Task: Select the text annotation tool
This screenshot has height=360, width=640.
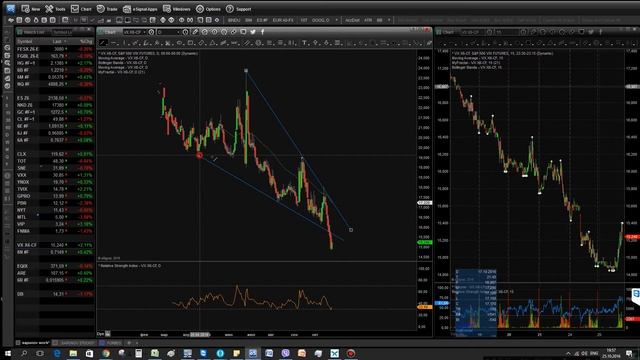Action: click(304, 43)
